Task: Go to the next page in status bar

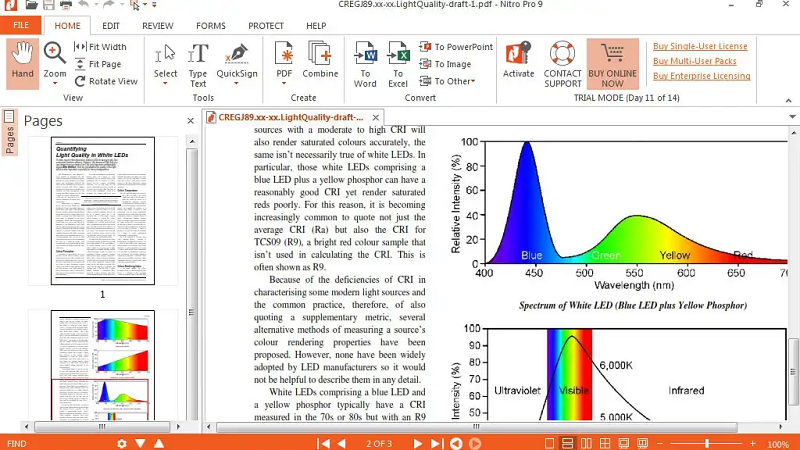Action: tap(416, 443)
